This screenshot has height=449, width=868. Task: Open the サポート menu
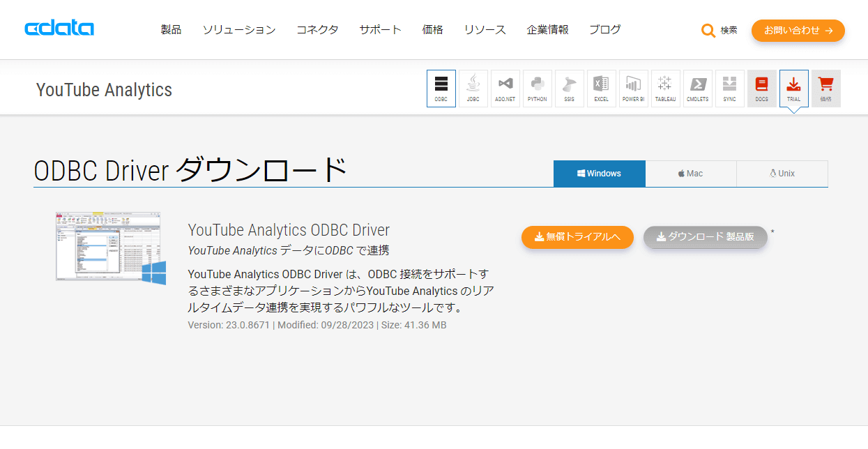pyautogui.click(x=381, y=30)
